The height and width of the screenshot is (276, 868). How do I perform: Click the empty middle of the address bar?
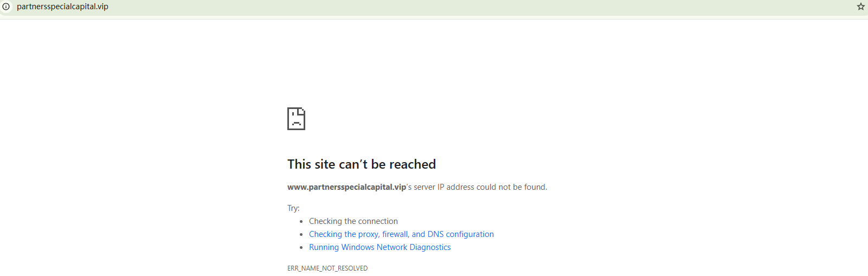point(434,7)
